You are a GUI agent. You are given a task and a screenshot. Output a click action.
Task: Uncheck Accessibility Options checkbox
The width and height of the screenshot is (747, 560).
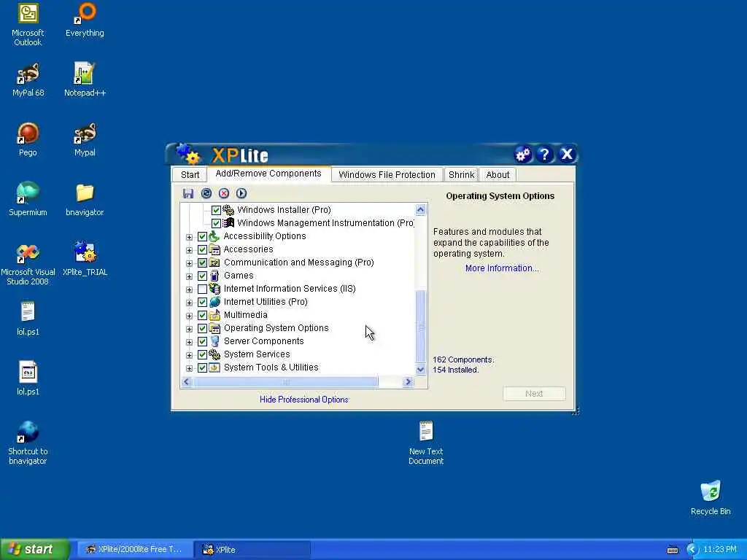[203, 237]
